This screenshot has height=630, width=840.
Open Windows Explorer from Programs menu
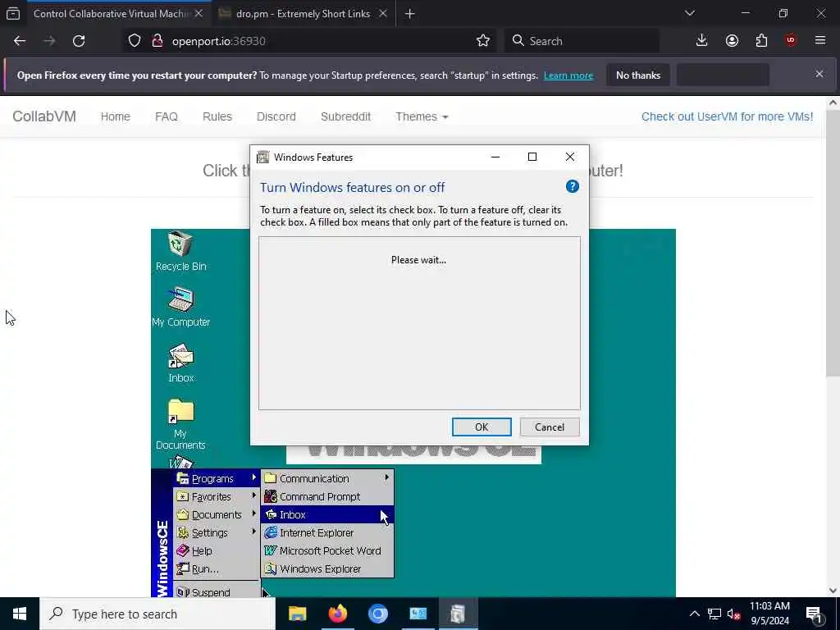[x=327, y=568]
